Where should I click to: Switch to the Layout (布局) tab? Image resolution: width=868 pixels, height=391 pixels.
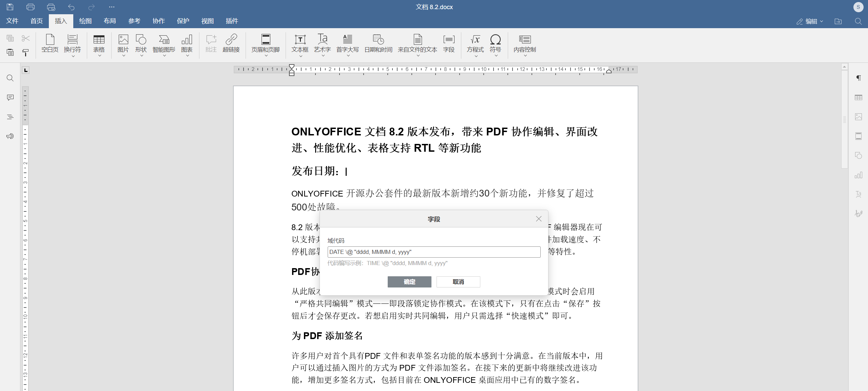(110, 21)
